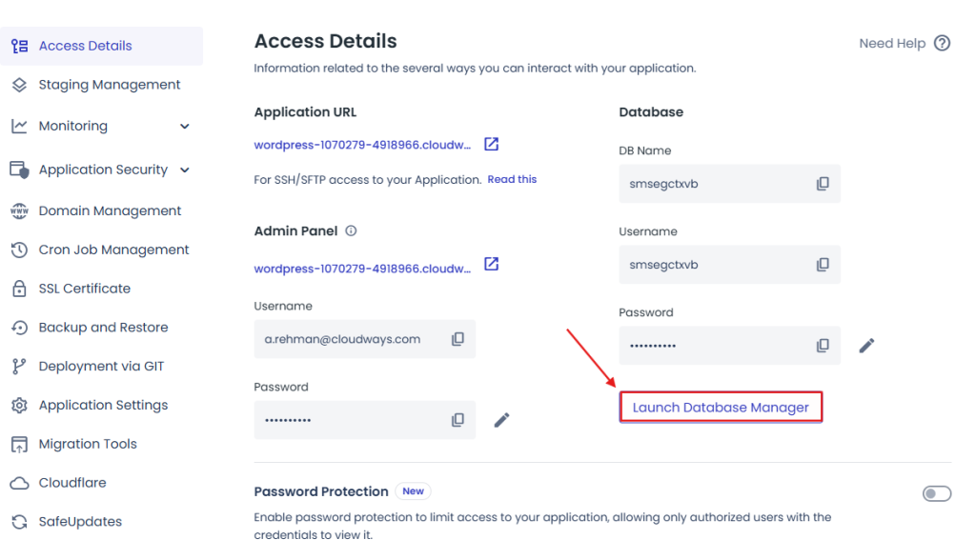Expand the Monitoring dropdown
976x560 pixels.
click(183, 125)
